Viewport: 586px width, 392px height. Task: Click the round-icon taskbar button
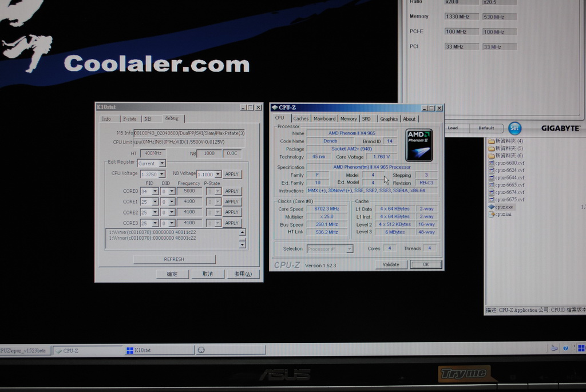point(231,350)
